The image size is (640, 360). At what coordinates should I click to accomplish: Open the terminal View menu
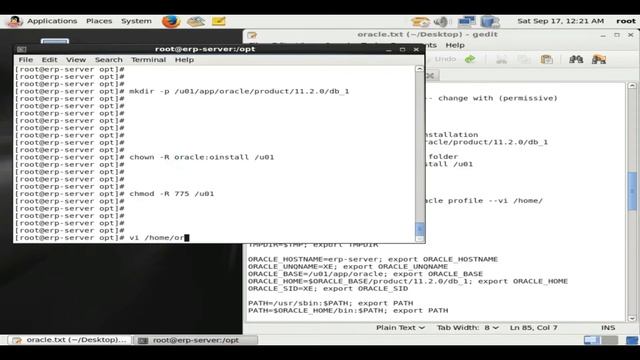(76, 60)
